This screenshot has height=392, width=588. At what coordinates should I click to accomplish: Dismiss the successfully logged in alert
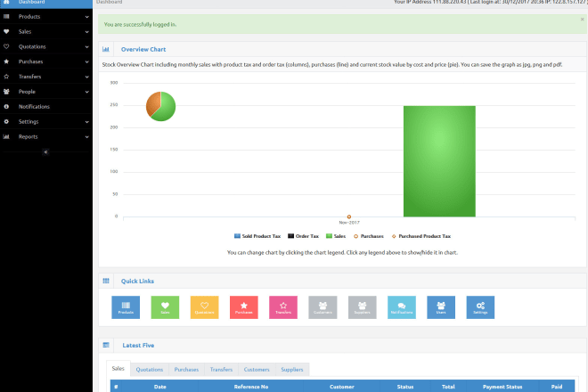tap(582, 19)
